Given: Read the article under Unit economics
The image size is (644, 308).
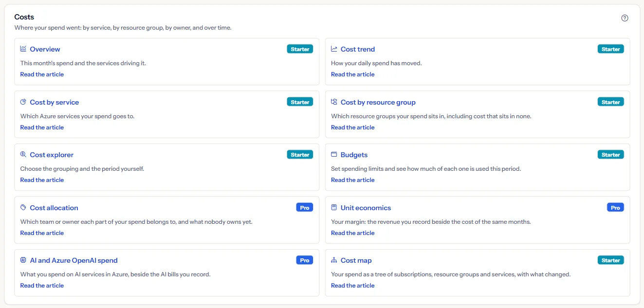Looking at the screenshot, I should 352,233.
